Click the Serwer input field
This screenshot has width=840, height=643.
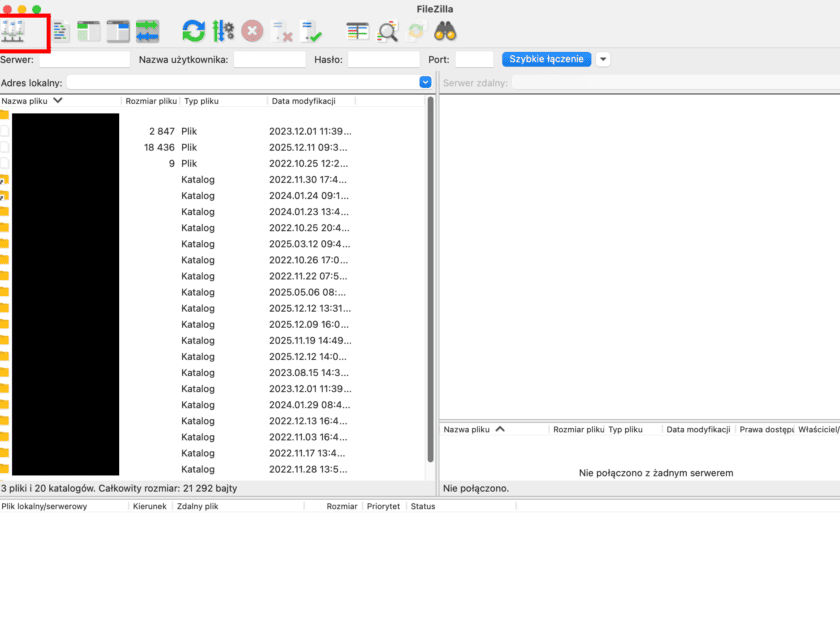(x=84, y=60)
